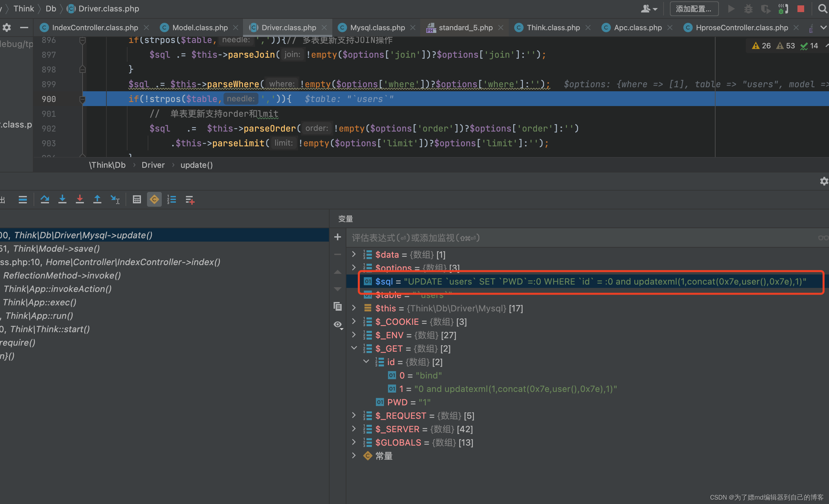
Task: Click the red Force Step Into icon
Action: [80, 200]
